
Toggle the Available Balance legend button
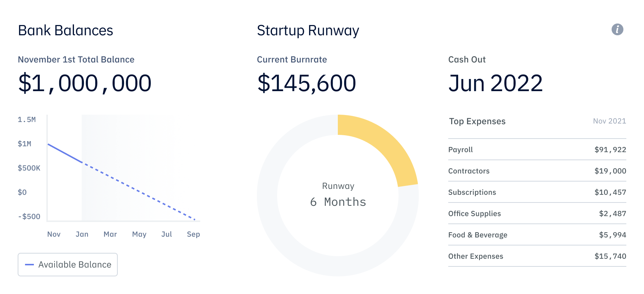click(68, 265)
